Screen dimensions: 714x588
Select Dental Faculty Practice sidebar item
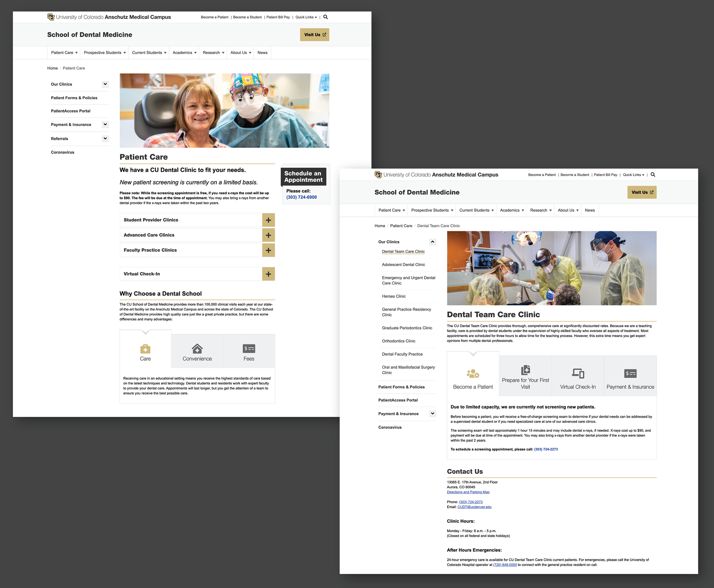(402, 354)
